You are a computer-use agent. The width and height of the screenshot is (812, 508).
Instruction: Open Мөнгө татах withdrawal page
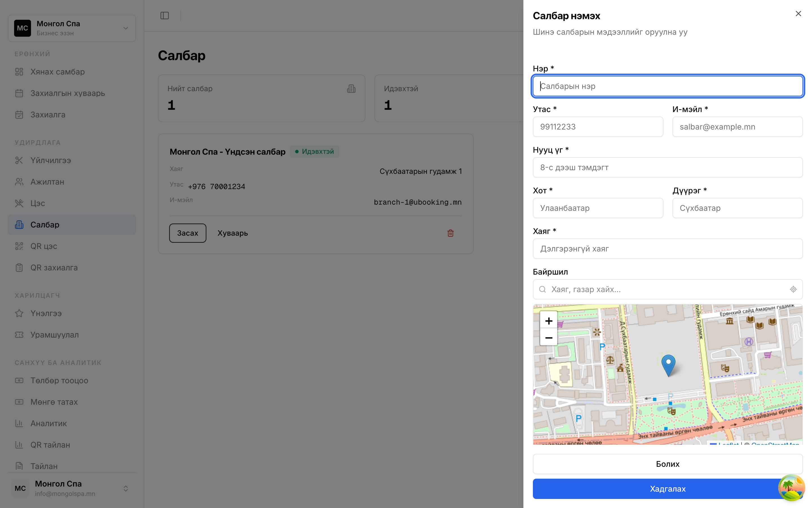[x=72, y=402]
